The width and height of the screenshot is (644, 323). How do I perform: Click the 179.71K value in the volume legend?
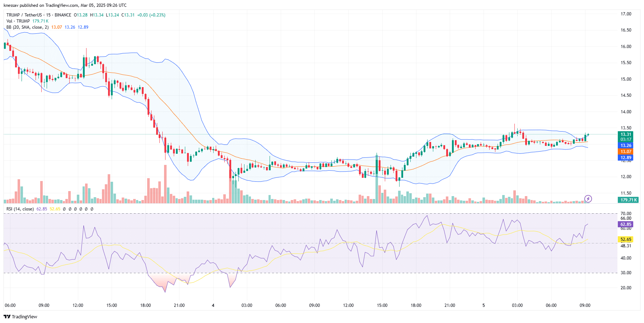pos(41,21)
